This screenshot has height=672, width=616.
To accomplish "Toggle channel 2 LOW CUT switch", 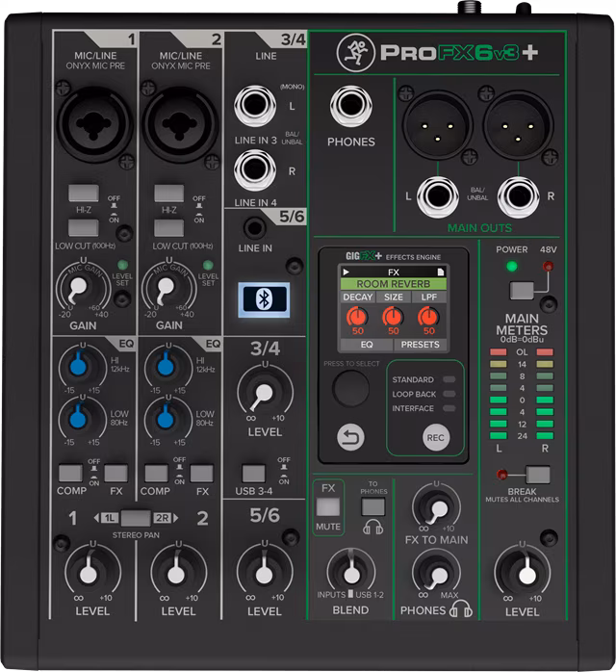I will 169,229.
